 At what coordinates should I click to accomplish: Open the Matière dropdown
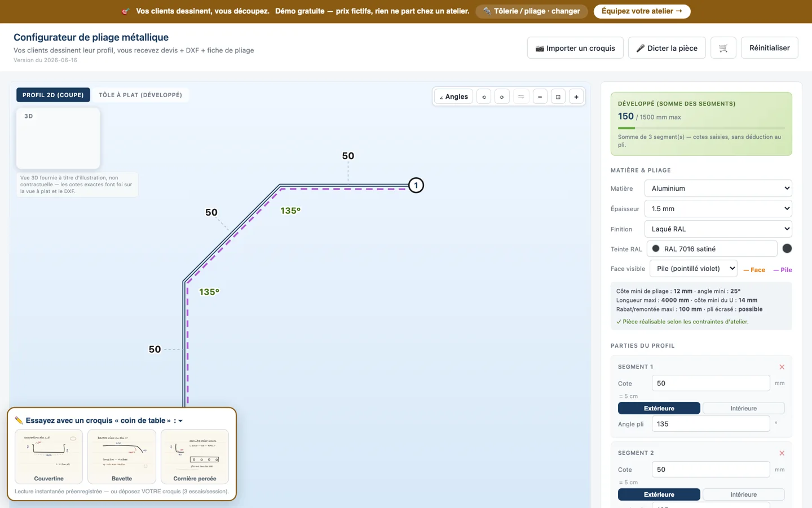coord(718,189)
